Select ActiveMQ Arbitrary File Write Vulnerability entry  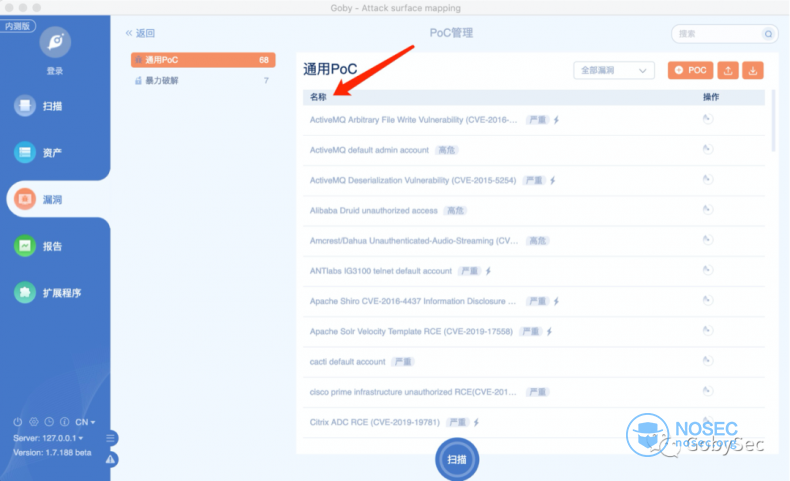pos(413,120)
